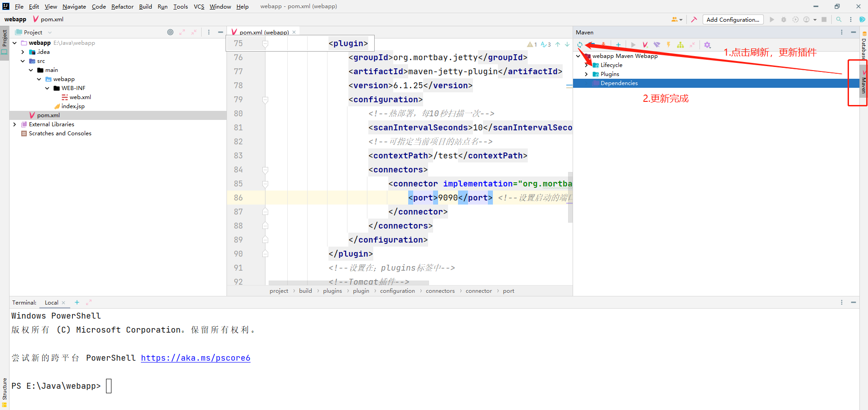Jump to previous highlighted error arrow

tap(558, 44)
